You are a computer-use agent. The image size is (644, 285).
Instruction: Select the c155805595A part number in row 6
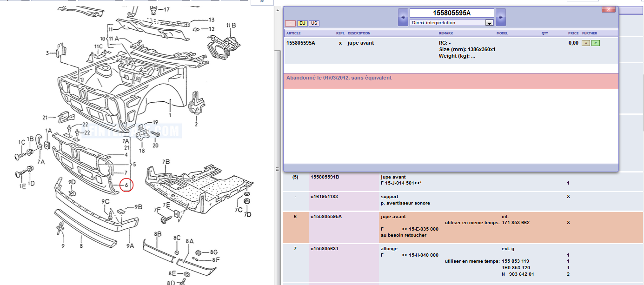click(327, 217)
